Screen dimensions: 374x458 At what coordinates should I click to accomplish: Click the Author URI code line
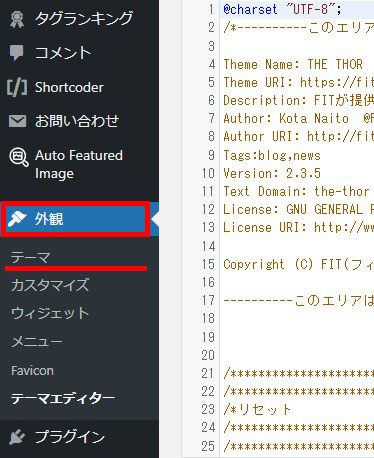tap(298, 136)
